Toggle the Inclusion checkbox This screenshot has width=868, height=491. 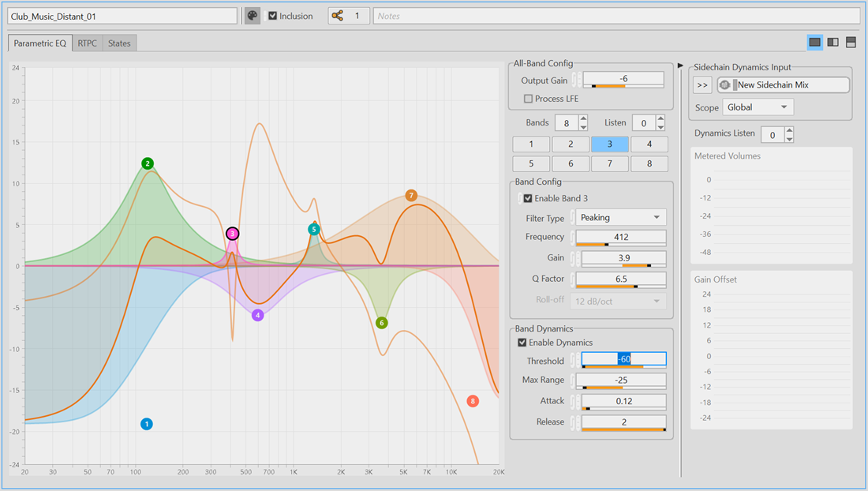pyautogui.click(x=273, y=16)
